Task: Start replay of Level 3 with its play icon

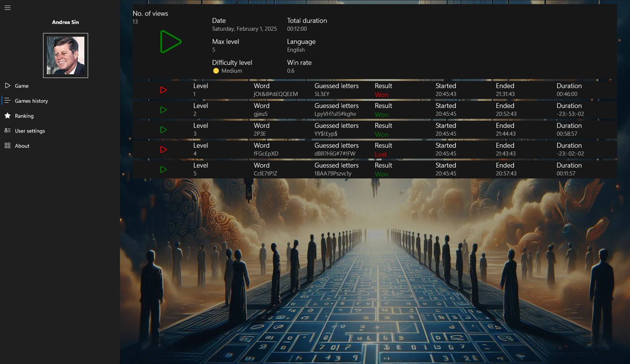Action: [x=163, y=130]
